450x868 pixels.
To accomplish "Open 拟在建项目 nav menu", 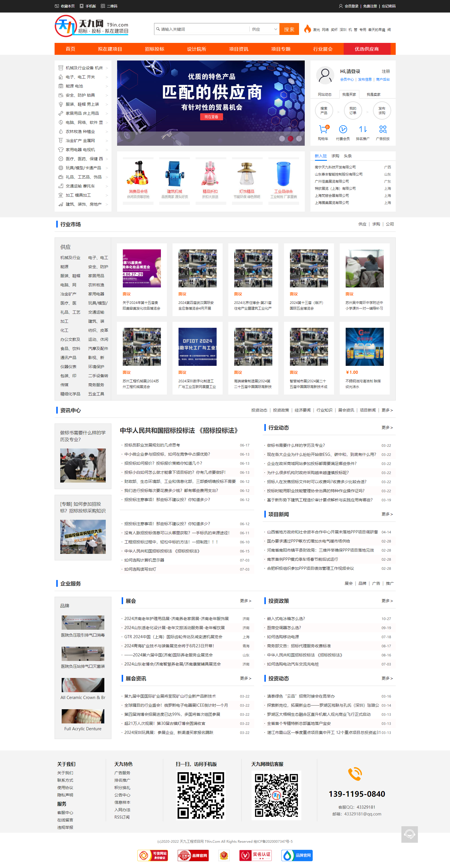I will pos(110,49).
